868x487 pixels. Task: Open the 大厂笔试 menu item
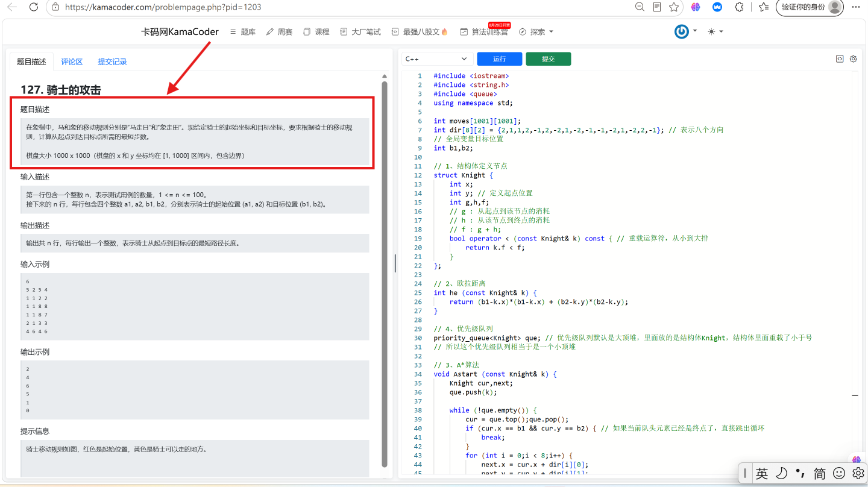[360, 32]
